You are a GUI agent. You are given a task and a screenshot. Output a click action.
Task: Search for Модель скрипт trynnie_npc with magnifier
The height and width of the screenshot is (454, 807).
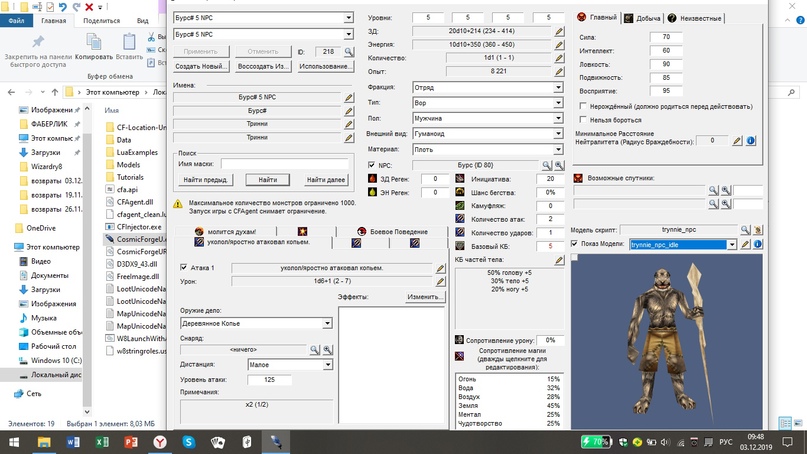pos(744,230)
